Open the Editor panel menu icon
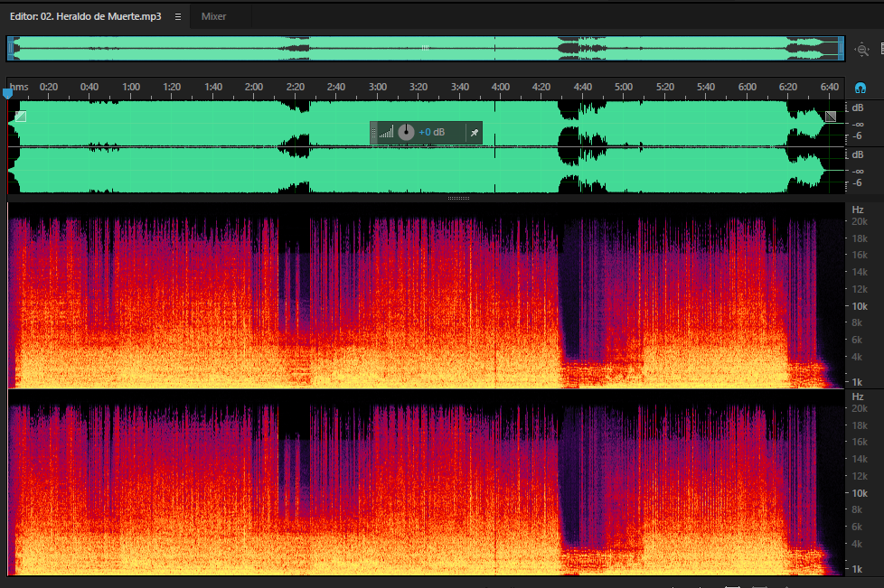Image resolution: width=884 pixels, height=588 pixels. (x=178, y=17)
